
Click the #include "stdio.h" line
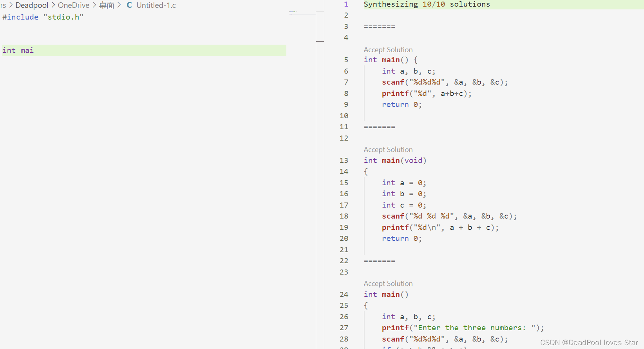coord(43,17)
